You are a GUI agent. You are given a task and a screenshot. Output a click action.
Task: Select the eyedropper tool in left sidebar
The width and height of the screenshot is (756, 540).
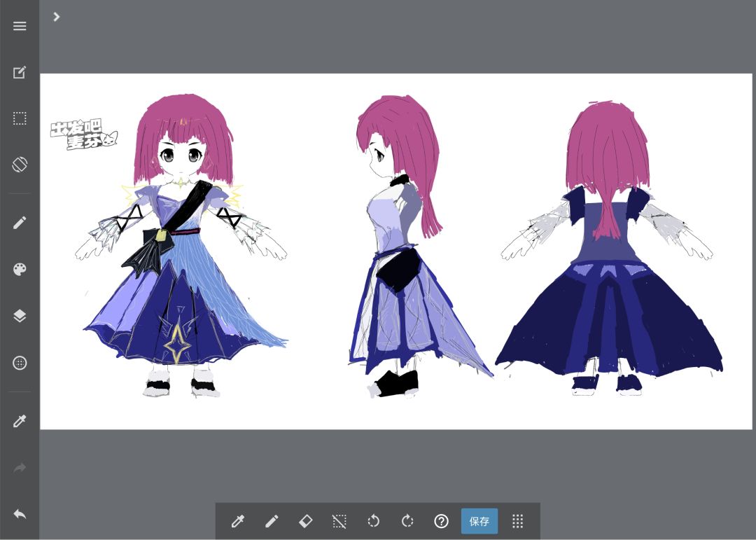[x=20, y=422]
